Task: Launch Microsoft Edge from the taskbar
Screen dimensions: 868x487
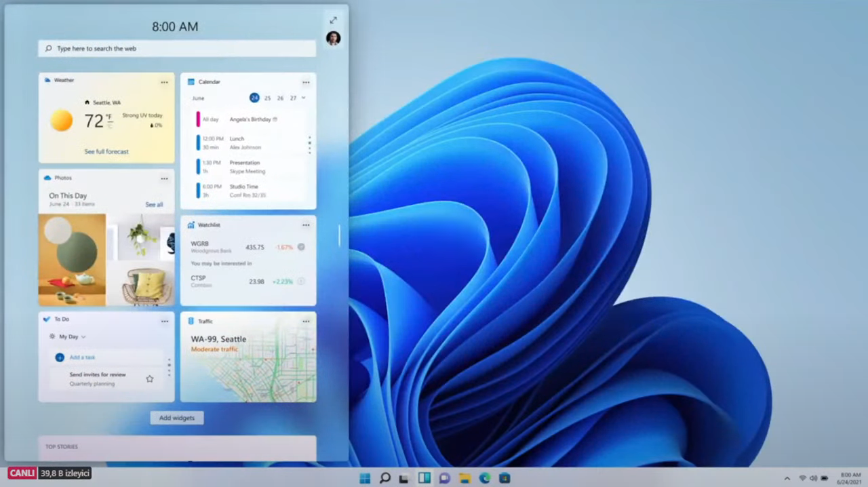Action: [x=484, y=478]
